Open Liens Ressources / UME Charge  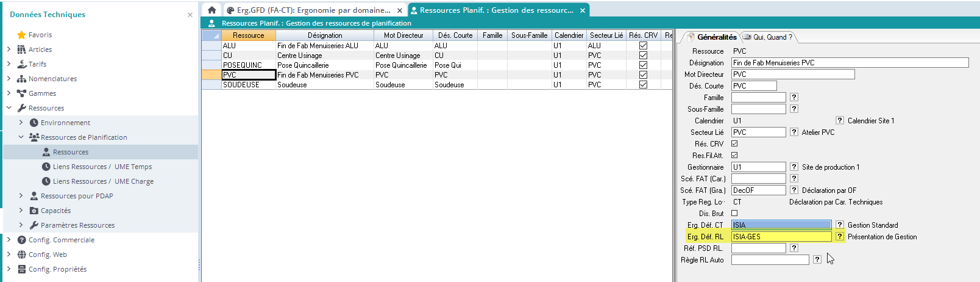102,181
